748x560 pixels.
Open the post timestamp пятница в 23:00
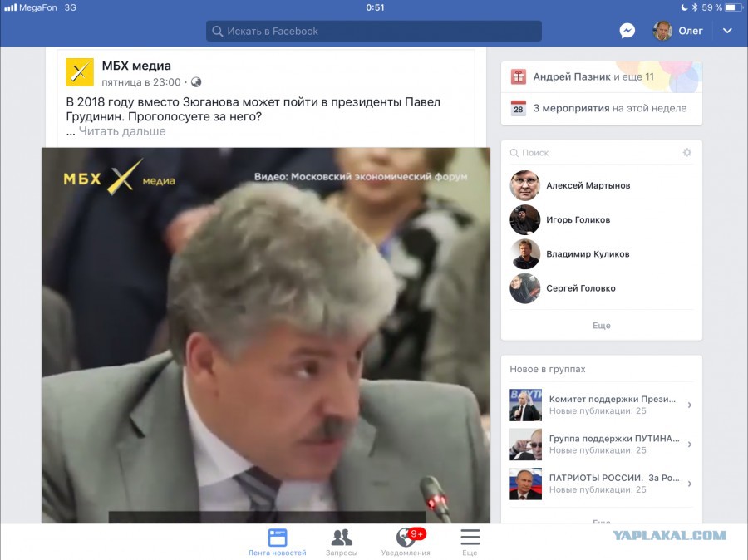(141, 82)
